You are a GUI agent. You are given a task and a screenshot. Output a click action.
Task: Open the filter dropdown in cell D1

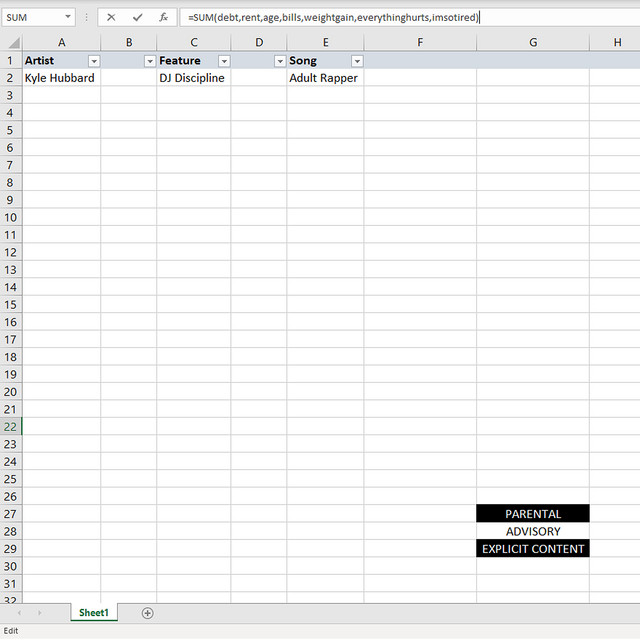(280, 61)
